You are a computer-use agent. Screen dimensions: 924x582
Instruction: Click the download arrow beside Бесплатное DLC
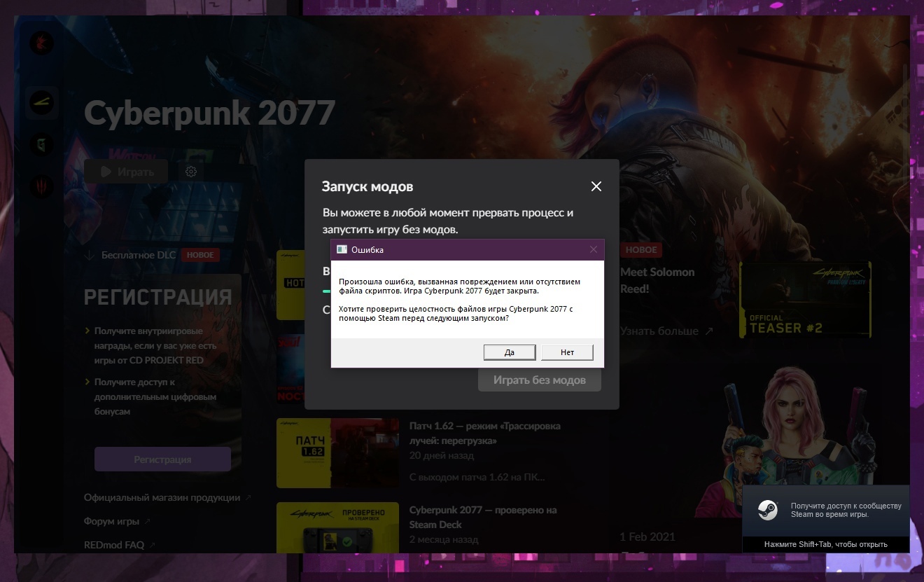point(89,256)
